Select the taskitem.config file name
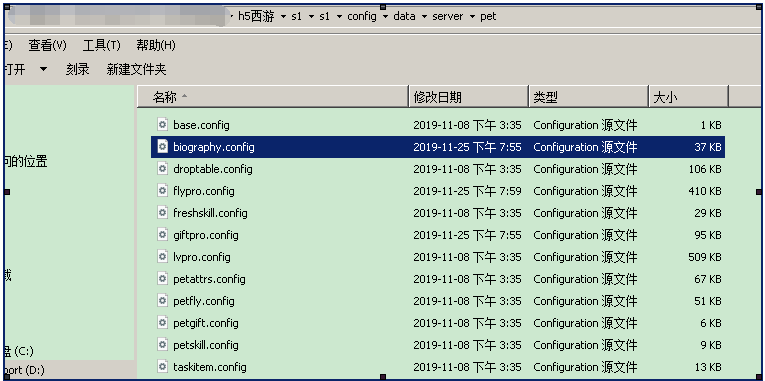 (x=210, y=366)
